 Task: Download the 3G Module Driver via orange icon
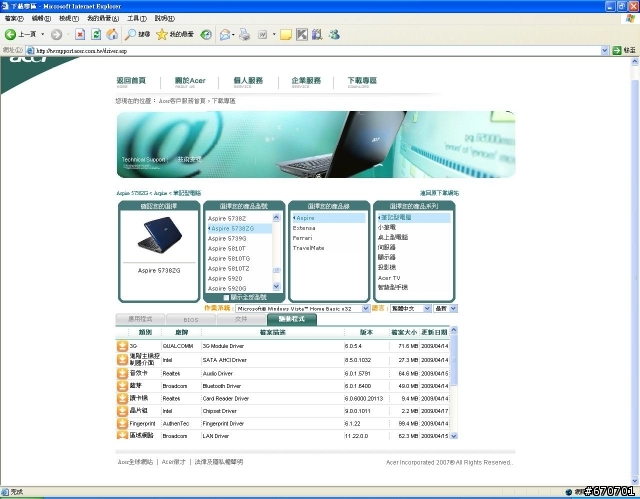(x=122, y=346)
